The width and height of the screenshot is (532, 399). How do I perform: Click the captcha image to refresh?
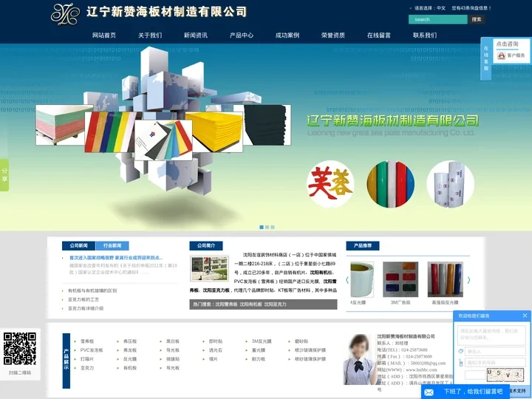click(x=505, y=375)
